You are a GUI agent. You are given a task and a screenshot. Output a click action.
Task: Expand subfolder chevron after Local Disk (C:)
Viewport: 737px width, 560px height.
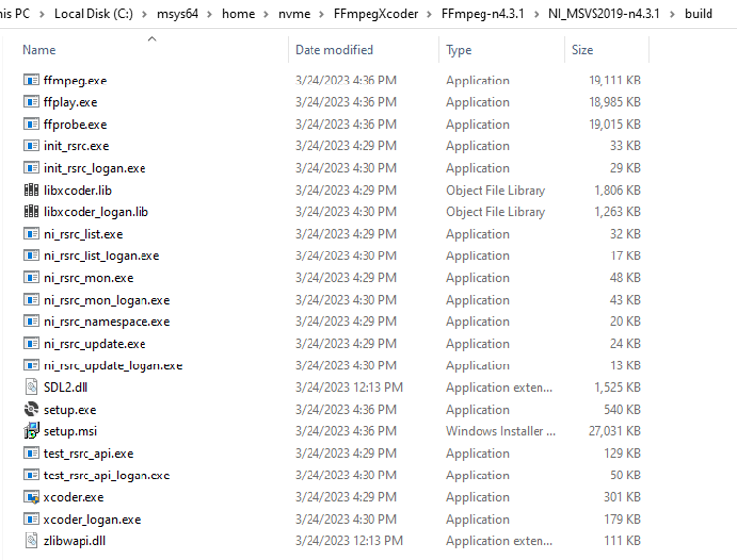pos(144,14)
